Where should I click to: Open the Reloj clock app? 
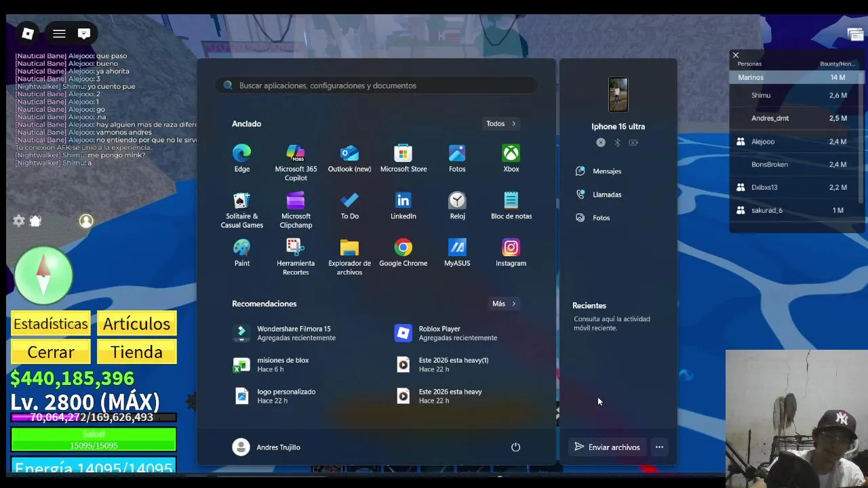tap(457, 206)
